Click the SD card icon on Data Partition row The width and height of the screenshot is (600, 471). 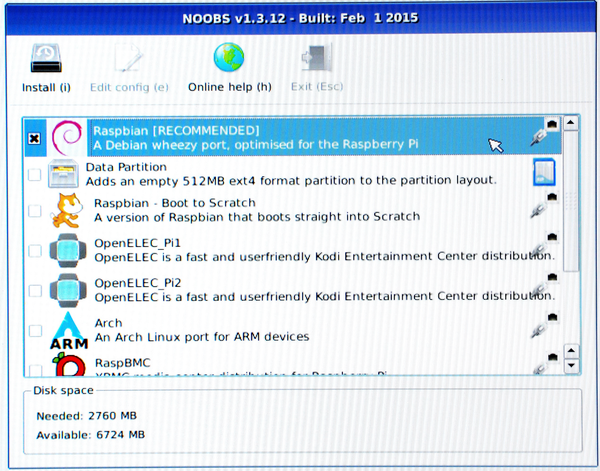544,172
